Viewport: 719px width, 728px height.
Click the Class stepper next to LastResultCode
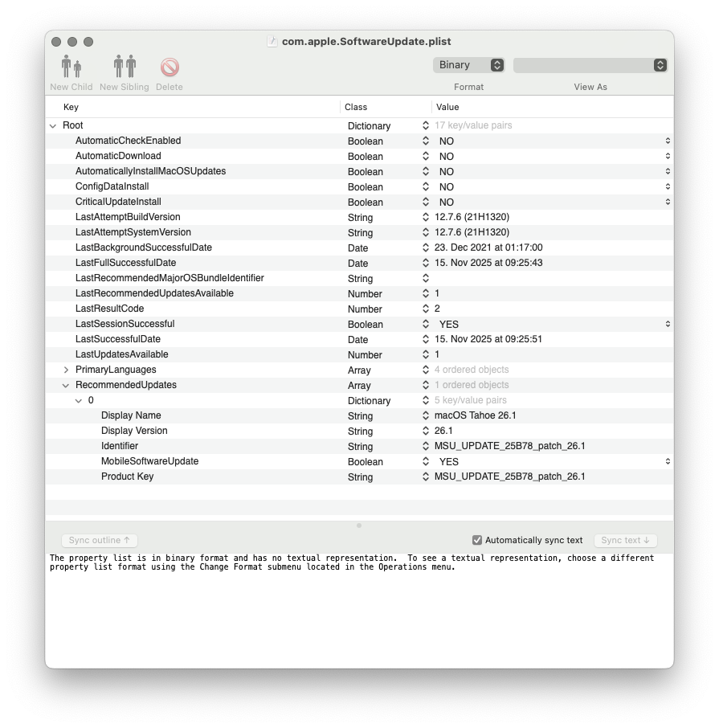[x=427, y=309]
